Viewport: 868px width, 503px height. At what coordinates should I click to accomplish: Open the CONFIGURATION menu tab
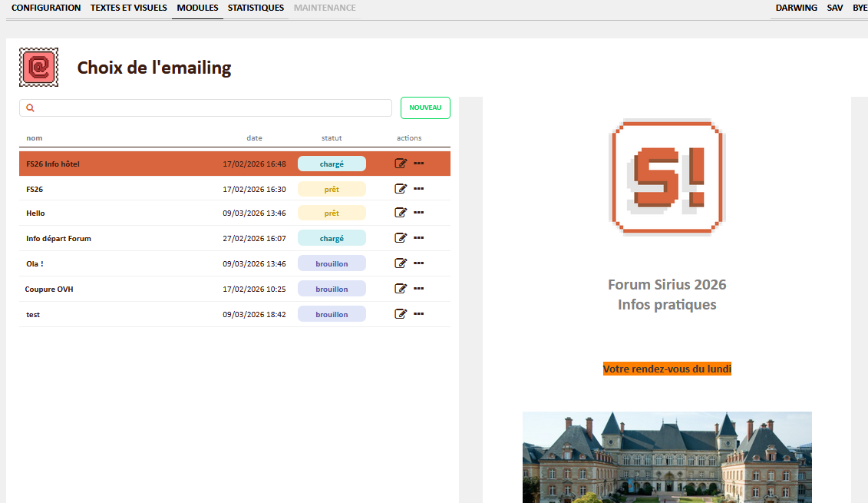tap(46, 8)
